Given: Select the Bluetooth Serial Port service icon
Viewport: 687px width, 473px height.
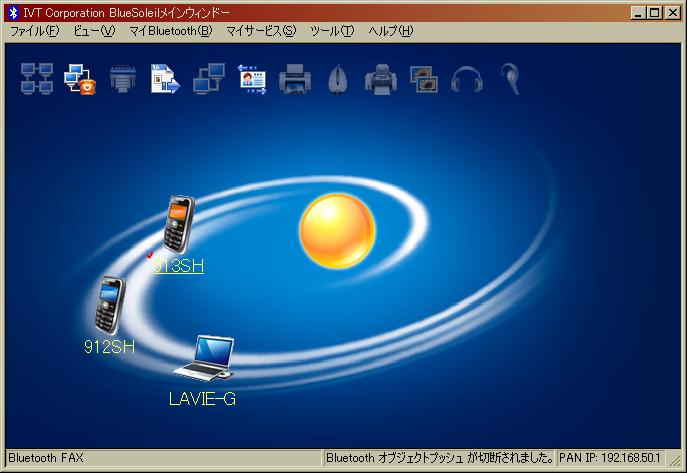Looking at the screenshot, I should 123,79.
